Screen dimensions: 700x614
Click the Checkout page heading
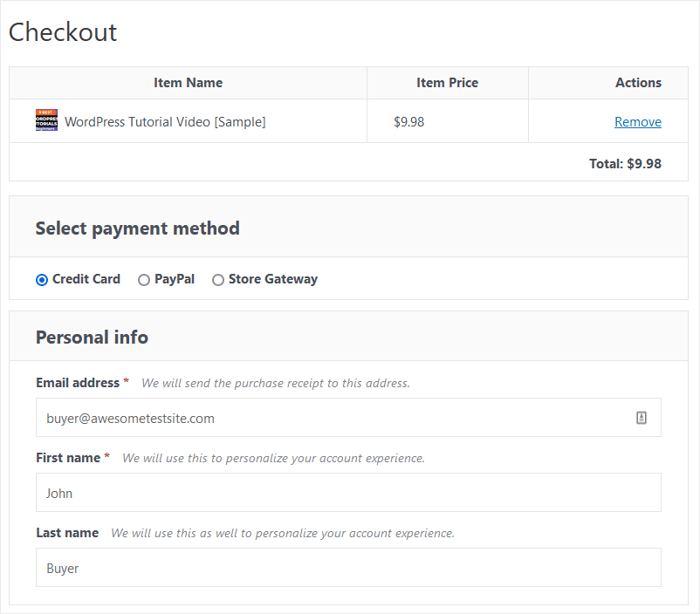tap(63, 33)
